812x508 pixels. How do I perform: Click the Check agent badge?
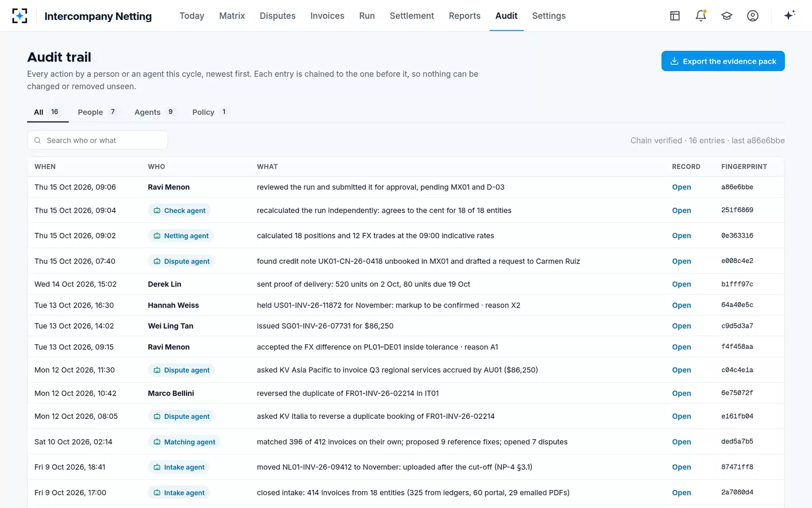click(x=179, y=211)
